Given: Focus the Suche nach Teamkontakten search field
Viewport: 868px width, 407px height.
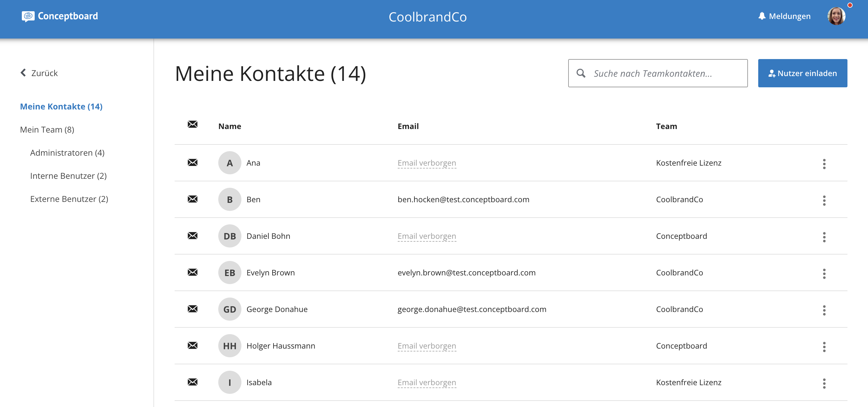Looking at the screenshot, I should (657, 73).
